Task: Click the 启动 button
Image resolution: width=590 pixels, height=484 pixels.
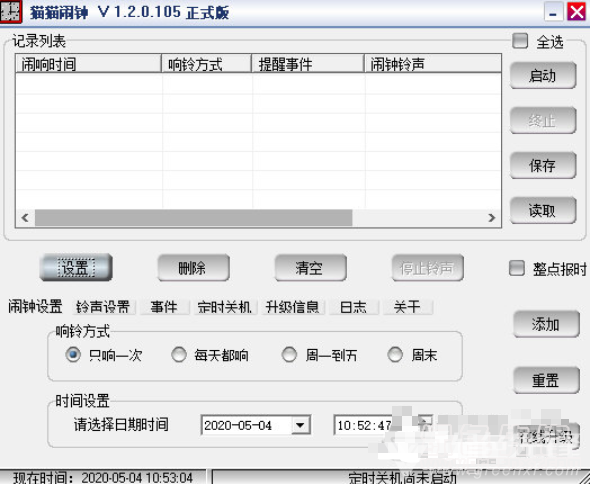Action: coord(543,76)
